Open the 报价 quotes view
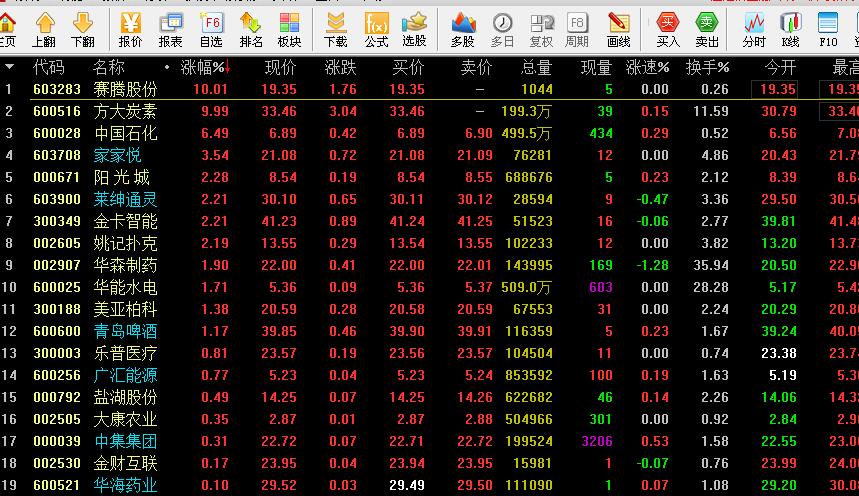This screenshot has height=496, width=859. (130, 29)
